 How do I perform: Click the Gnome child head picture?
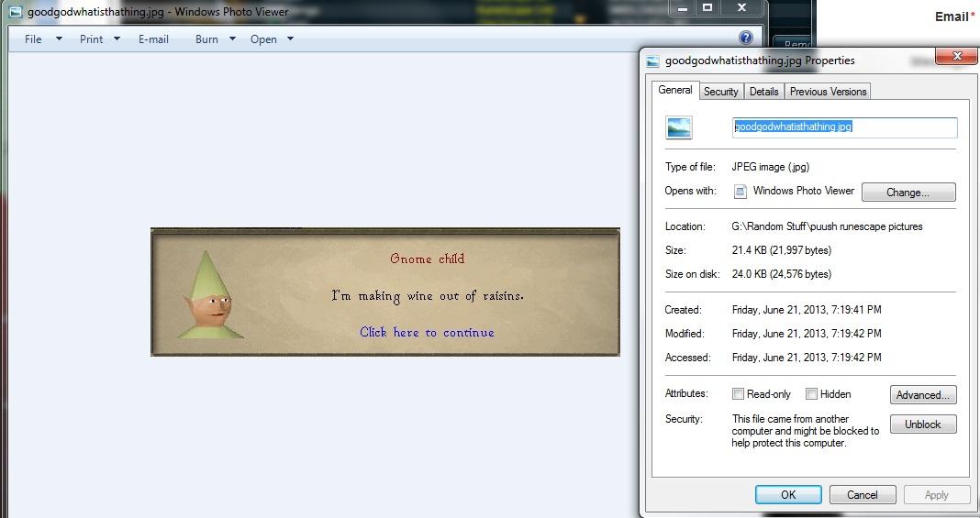coord(210,296)
